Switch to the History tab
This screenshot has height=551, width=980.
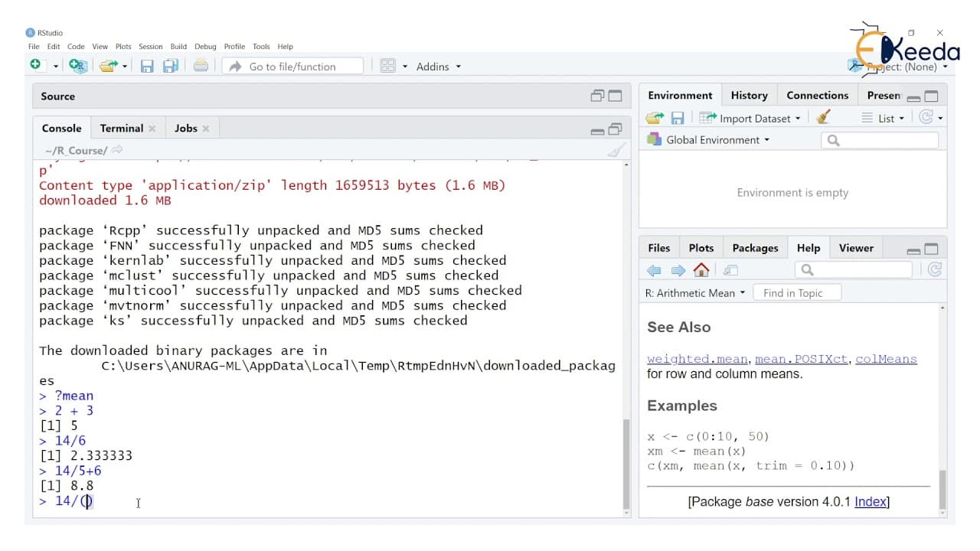point(749,95)
